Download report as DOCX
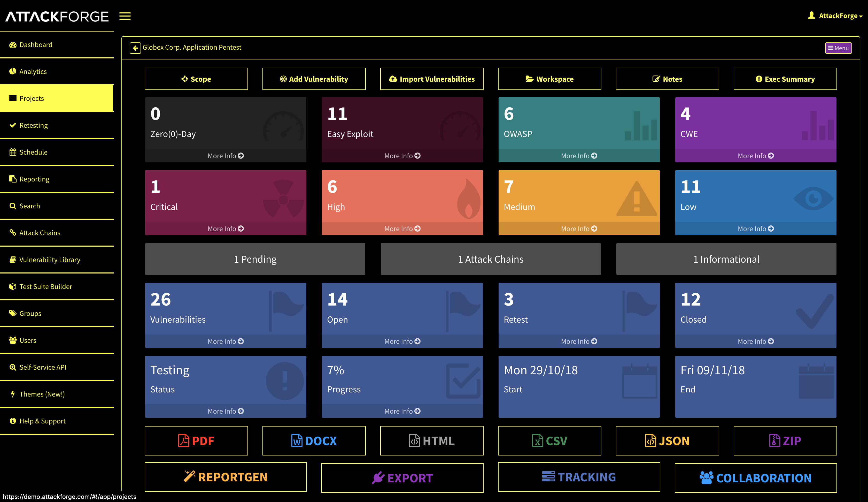The height and width of the screenshot is (502, 868). click(314, 441)
